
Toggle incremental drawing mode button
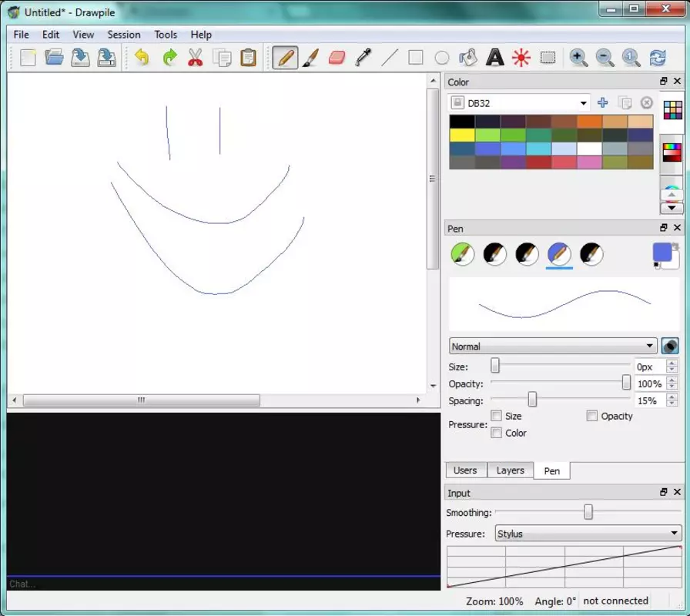click(x=670, y=346)
